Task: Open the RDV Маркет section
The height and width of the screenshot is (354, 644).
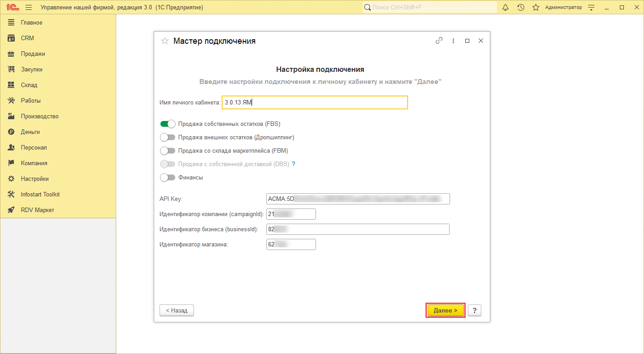Action: [58, 210]
